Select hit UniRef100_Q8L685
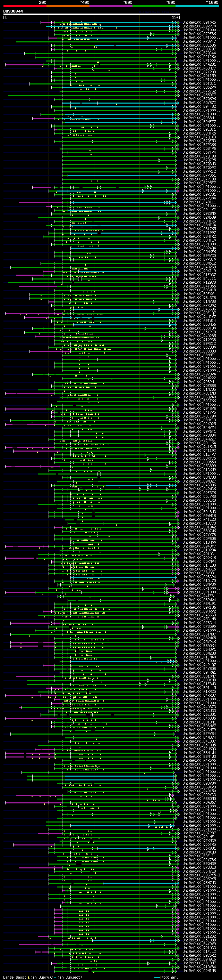The height and width of the screenshot is (980, 222). click(x=199, y=45)
